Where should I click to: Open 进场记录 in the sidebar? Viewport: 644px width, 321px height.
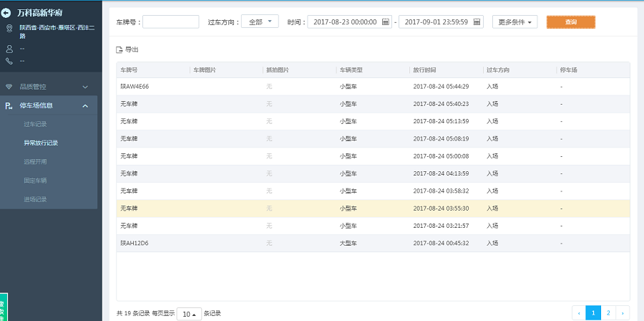(35, 199)
